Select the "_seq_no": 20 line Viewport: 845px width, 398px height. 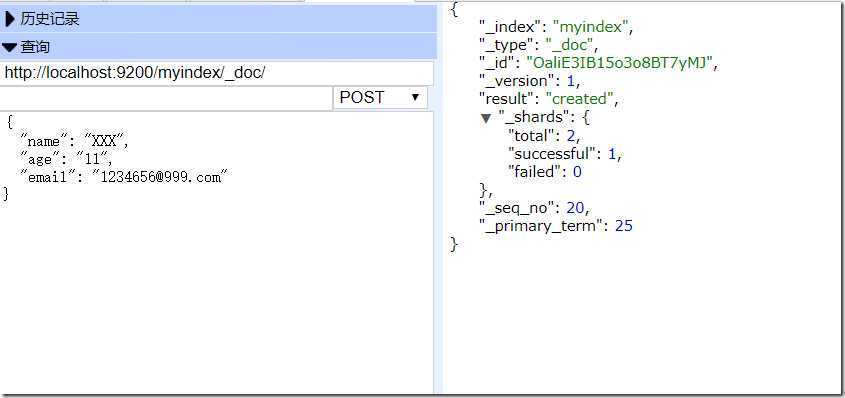pyautogui.click(x=535, y=208)
